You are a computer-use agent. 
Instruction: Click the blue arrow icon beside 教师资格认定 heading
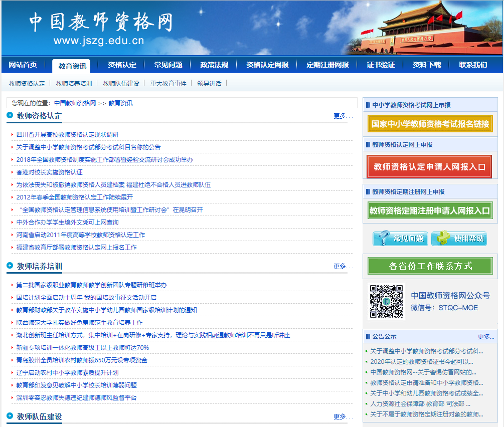click(x=10, y=115)
